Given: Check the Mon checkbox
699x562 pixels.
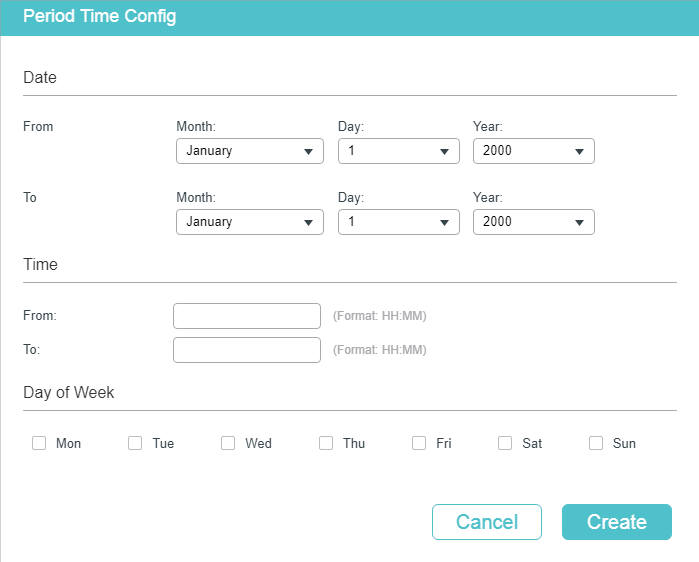Looking at the screenshot, I should [39, 443].
